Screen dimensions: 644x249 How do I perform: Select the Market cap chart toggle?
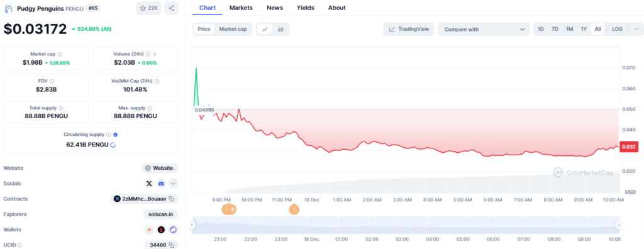233,29
